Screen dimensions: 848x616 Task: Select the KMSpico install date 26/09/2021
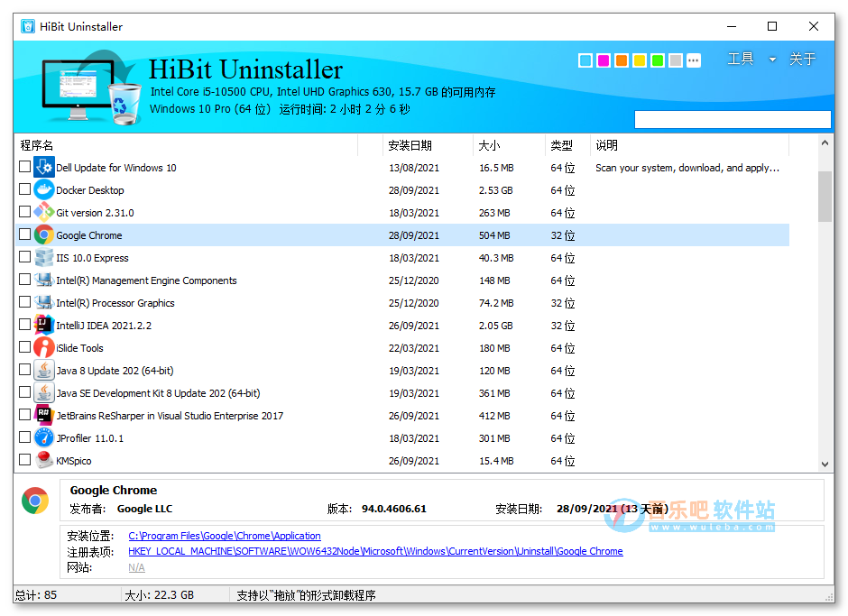point(414,461)
